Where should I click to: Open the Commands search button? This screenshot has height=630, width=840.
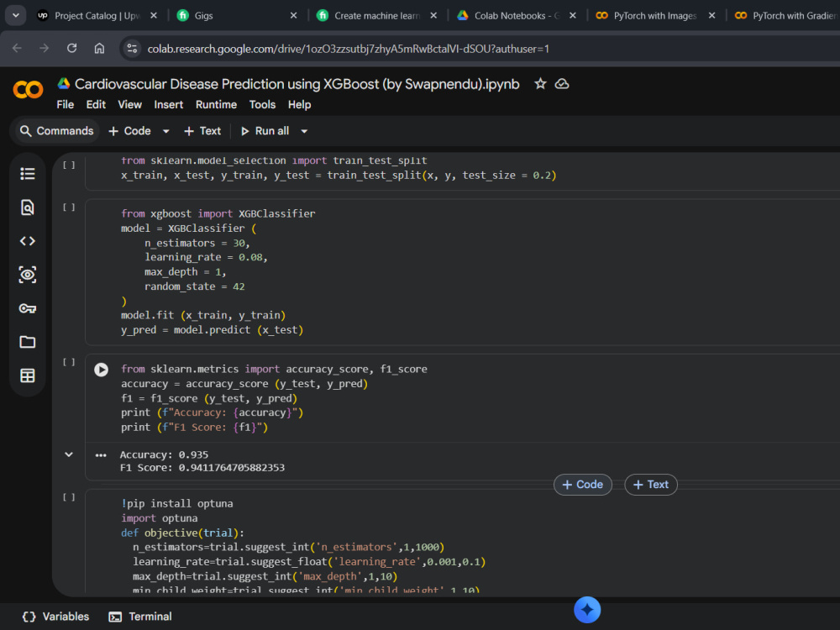[56, 131]
